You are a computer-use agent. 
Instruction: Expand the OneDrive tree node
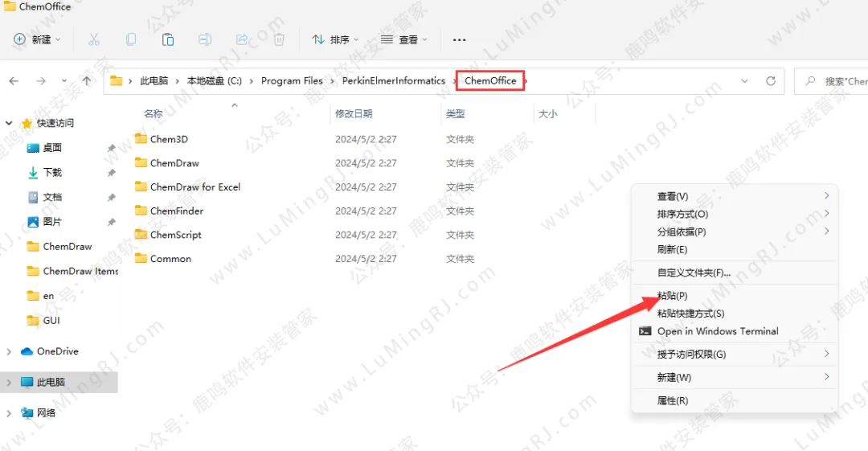coord(9,351)
